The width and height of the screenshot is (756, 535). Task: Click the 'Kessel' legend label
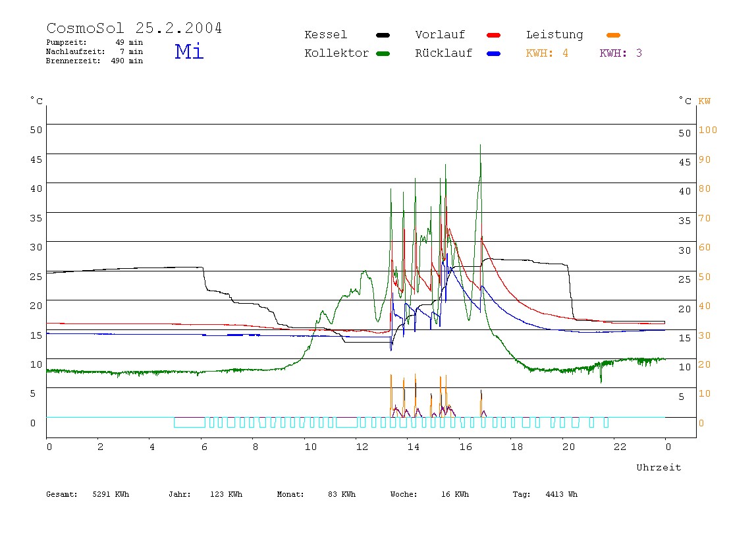325,35
